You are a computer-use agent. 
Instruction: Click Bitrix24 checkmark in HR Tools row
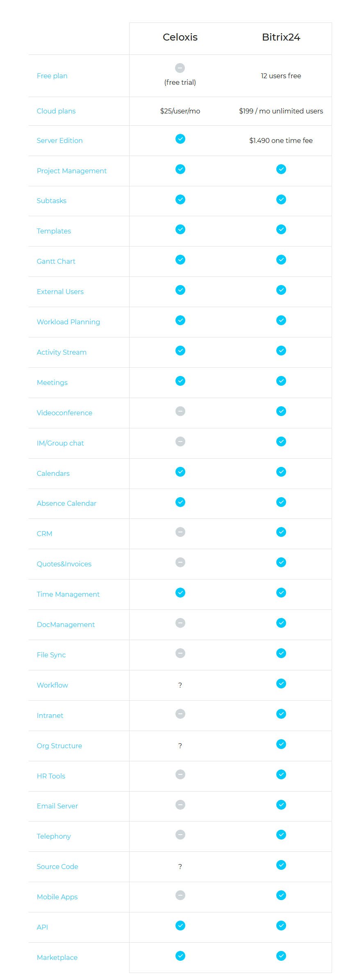pos(281,774)
